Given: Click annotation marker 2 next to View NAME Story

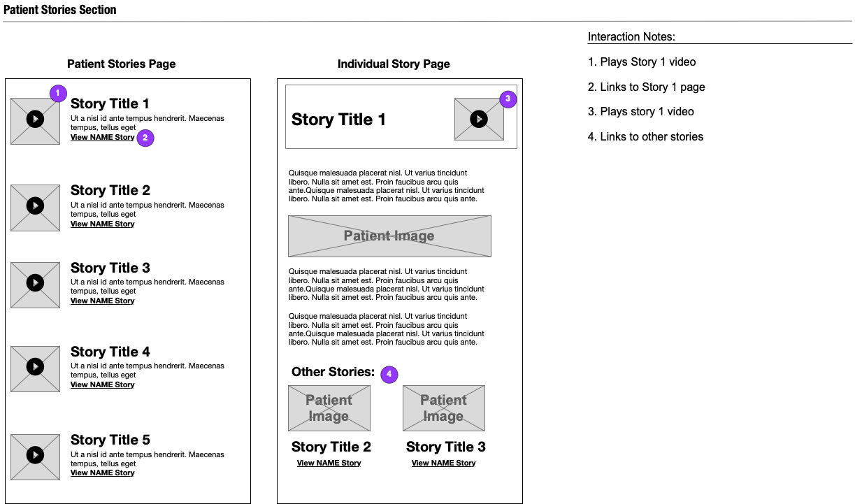Looking at the screenshot, I should (145, 138).
